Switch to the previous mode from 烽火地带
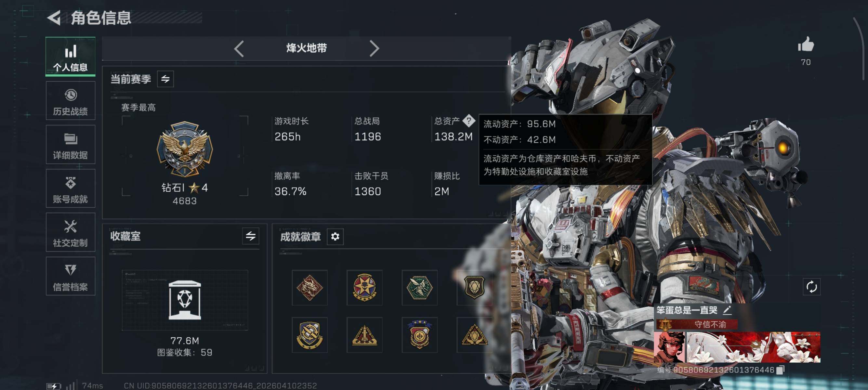This screenshot has height=390, width=868. pos(239,49)
